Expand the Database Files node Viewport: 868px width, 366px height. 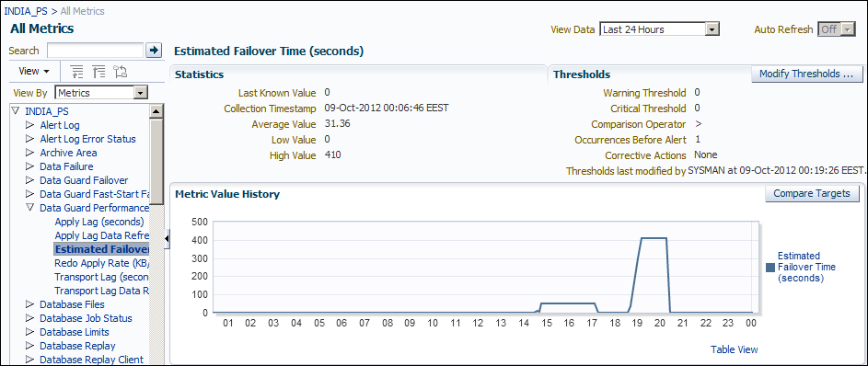pos(29,304)
